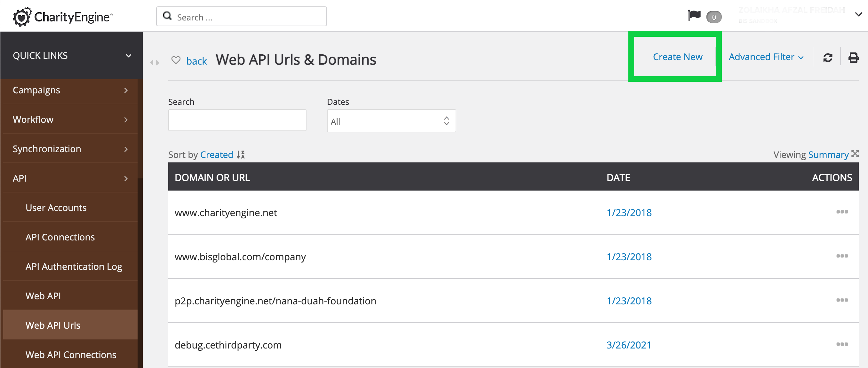The height and width of the screenshot is (368, 868).
Task: Refresh the Web API Urls list
Action: [828, 58]
